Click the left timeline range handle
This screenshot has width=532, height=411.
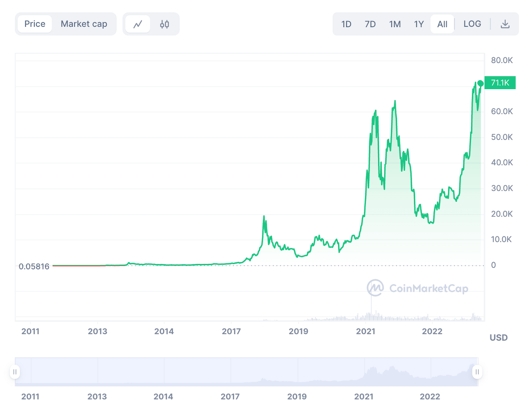pos(15,372)
